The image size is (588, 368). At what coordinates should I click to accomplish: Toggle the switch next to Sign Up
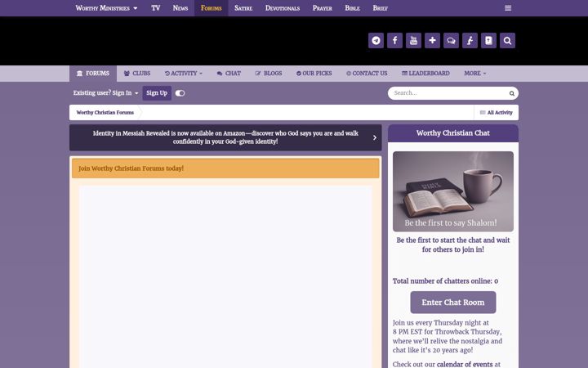pyautogui.click(x=180, y=93)
